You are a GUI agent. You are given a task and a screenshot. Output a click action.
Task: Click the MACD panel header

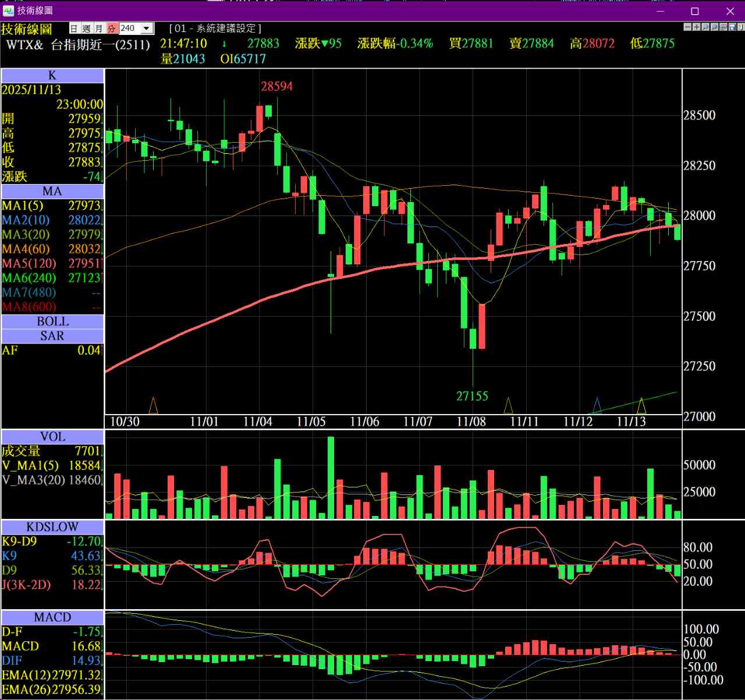click(x=52, y=617)
